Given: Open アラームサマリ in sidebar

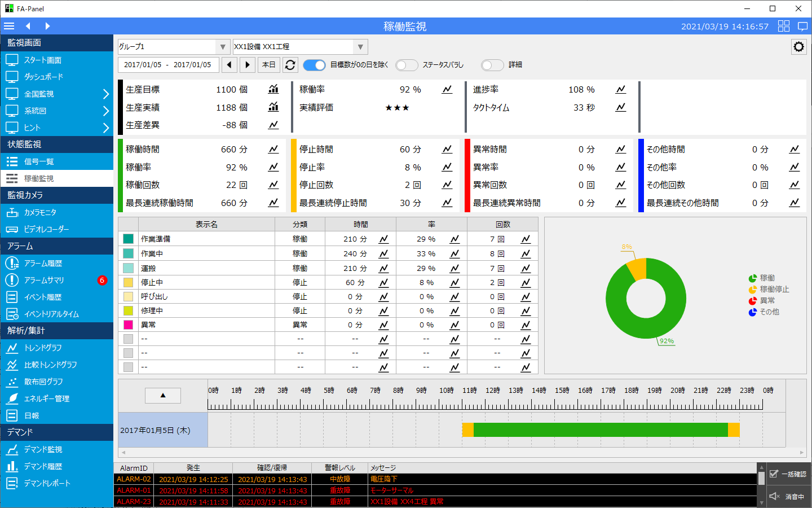Looking at the screenshot, I should point(56,280).
